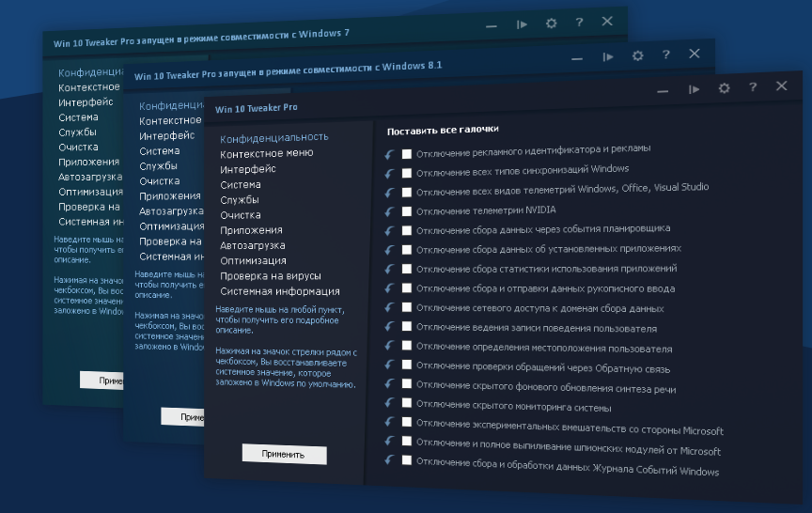
Task: Check the user location detection disable box
Action: click(x=407, y=345)
